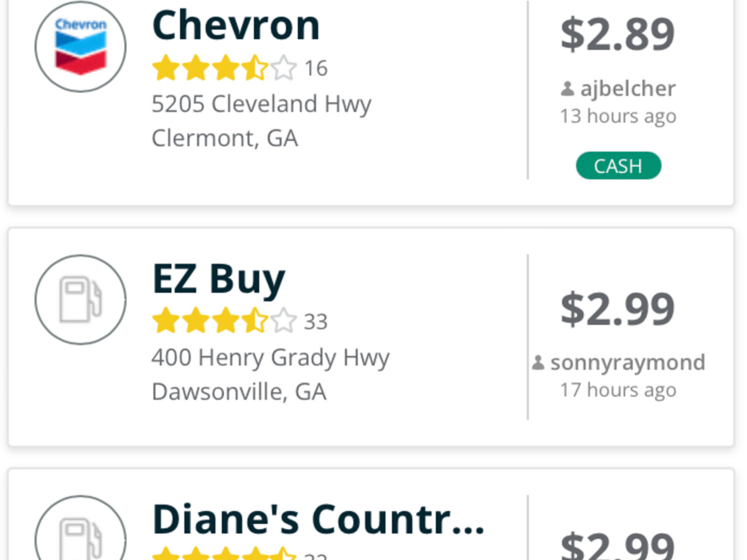Open sonnyraymond user profile
Viewport: 747px width, 560px height.
tap(627, 363)
